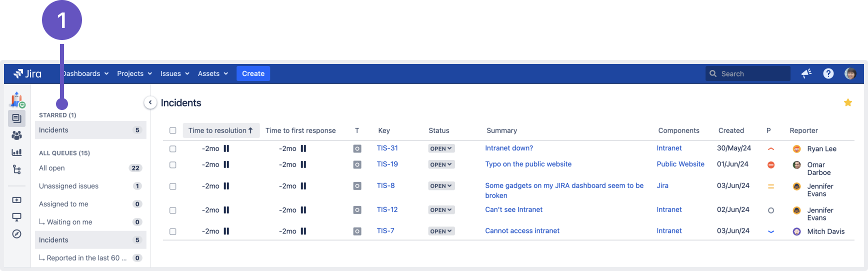The width and height of the screenshot is (868, 271).
Task: Sort by Time to resolution column
Action: (x=220, y=130)
